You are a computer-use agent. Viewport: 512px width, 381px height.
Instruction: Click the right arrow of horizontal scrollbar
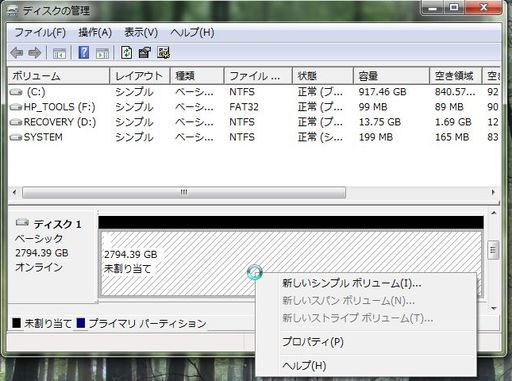[493, 192]
